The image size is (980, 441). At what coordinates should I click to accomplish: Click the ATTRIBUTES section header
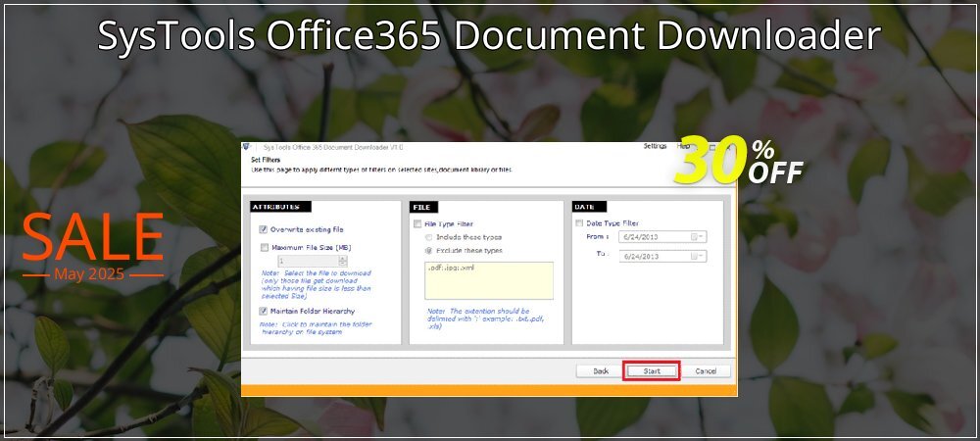280,207
